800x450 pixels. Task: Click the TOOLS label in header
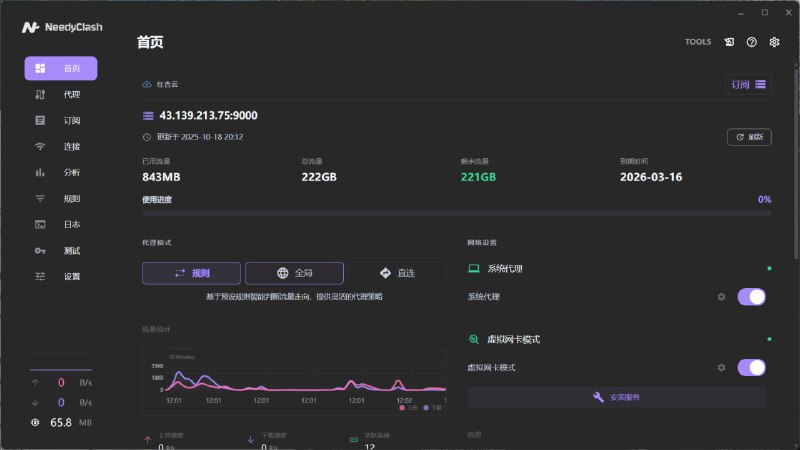[697, 42]
